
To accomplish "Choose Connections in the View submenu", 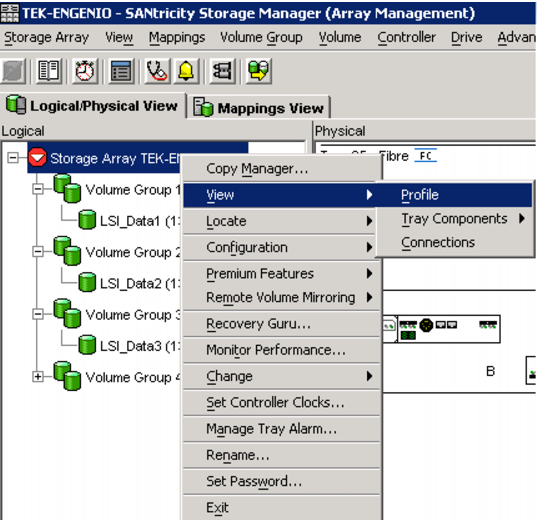I will (454, 242).
